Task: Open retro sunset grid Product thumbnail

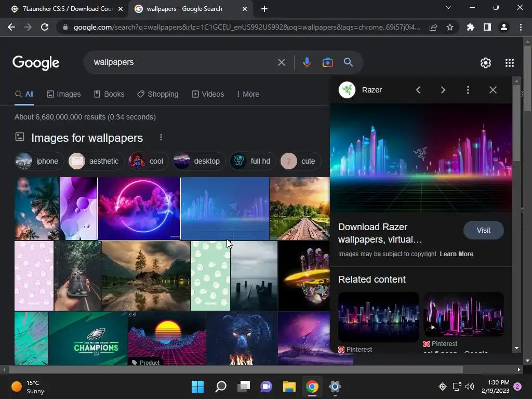Action: click(x=167, y=339)
